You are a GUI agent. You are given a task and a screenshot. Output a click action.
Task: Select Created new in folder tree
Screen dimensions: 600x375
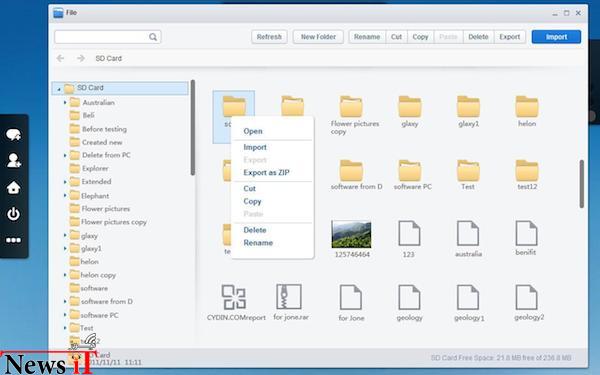pyautogui.click(x=102, y=142)
